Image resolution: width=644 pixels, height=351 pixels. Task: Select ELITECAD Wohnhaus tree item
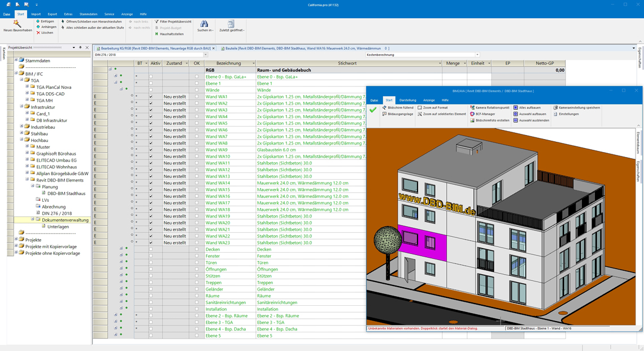(x=56, y=167)
